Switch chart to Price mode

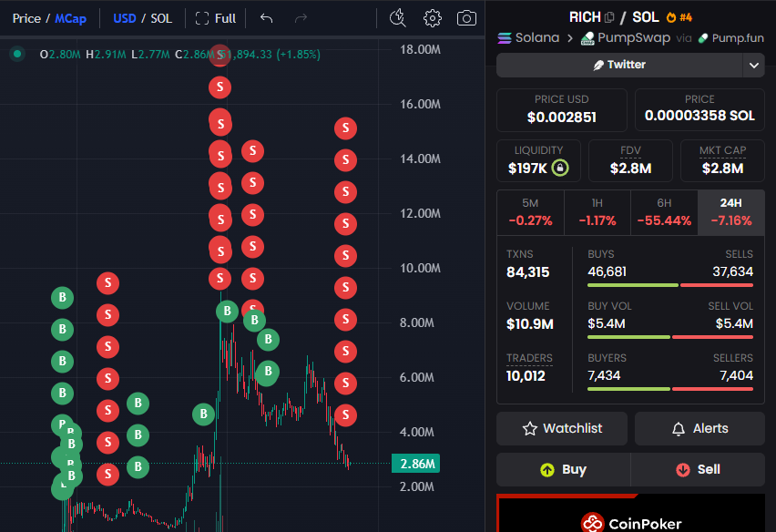click(26, 18)
